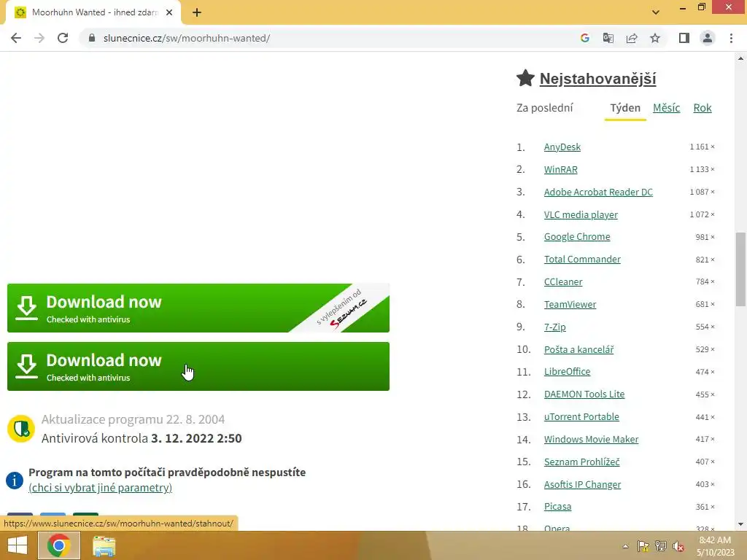Image resolution: width=747 pixels, height=560 pixels.
Task: Reload the current page
Action: coord(63,38)
